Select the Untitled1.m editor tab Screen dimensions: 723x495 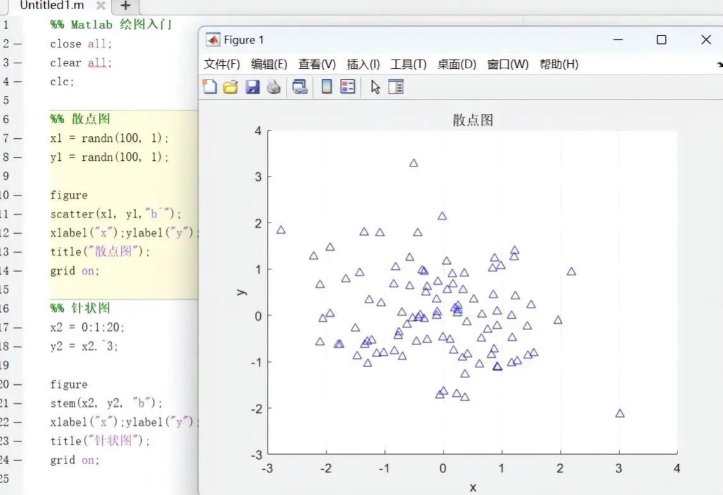(52, 6)
